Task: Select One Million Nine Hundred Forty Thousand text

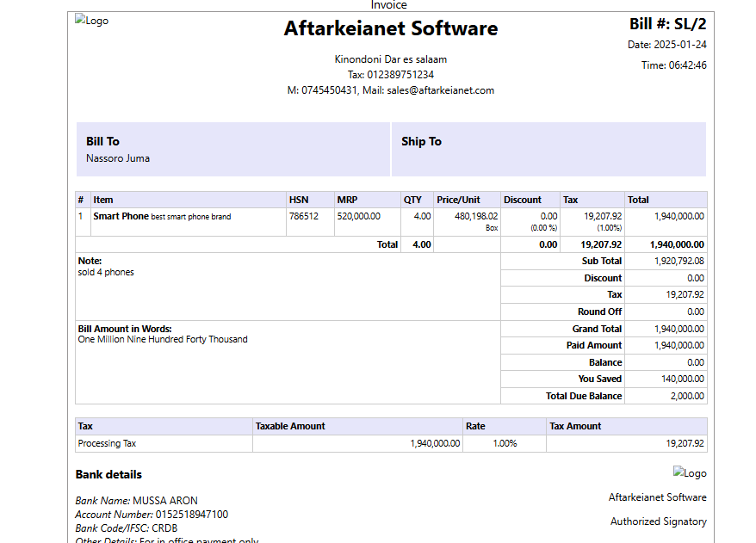Action: click(x=163, y=339)
